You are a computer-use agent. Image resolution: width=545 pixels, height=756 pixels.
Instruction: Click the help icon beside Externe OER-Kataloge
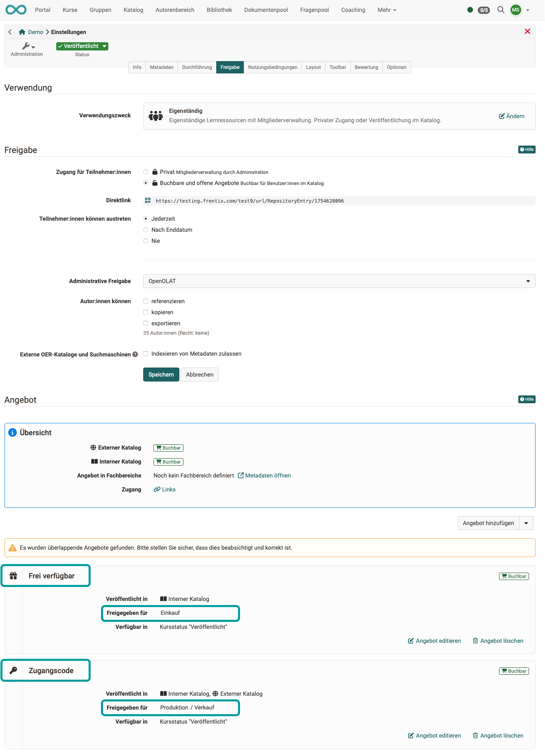135,354
